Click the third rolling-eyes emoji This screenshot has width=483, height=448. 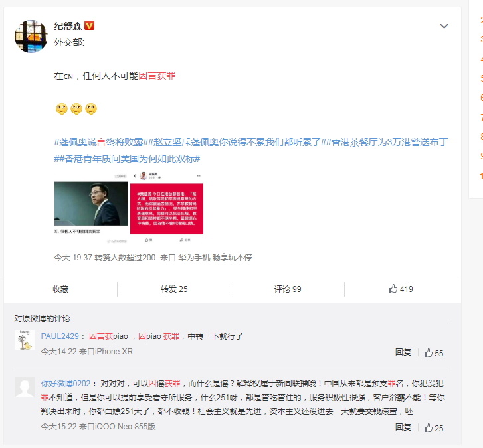[91, 109]
